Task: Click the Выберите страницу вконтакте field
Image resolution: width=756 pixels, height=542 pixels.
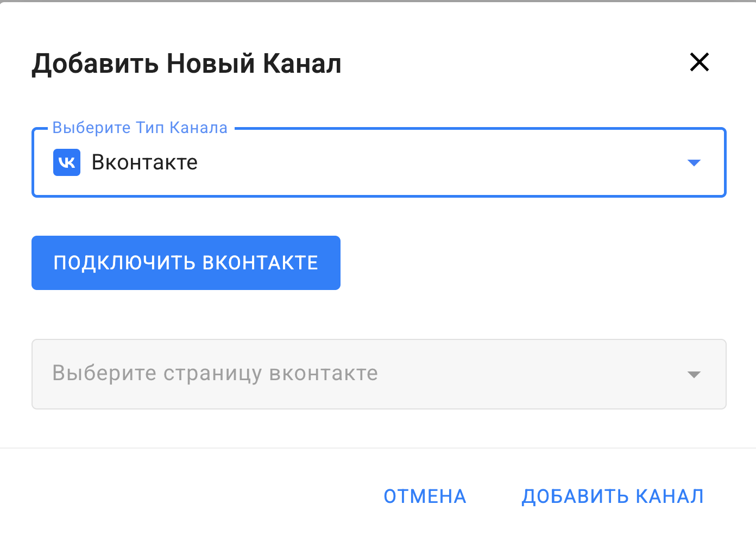Action: click(379, 374)
